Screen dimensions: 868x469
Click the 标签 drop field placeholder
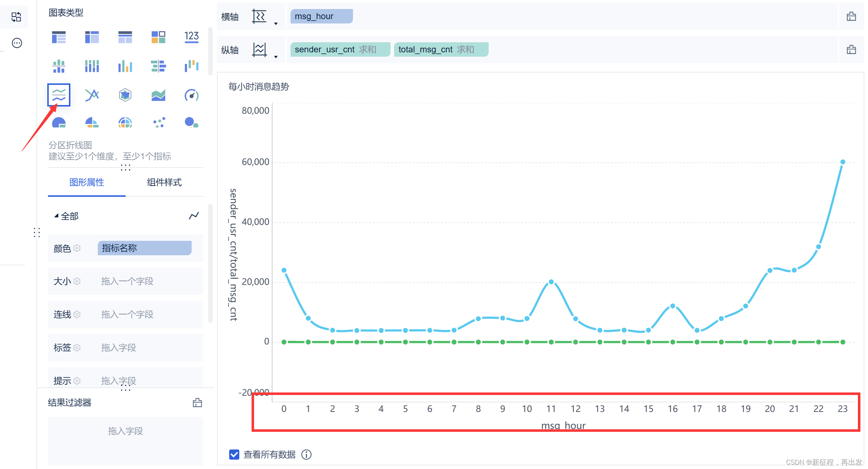tap(119, 348)
